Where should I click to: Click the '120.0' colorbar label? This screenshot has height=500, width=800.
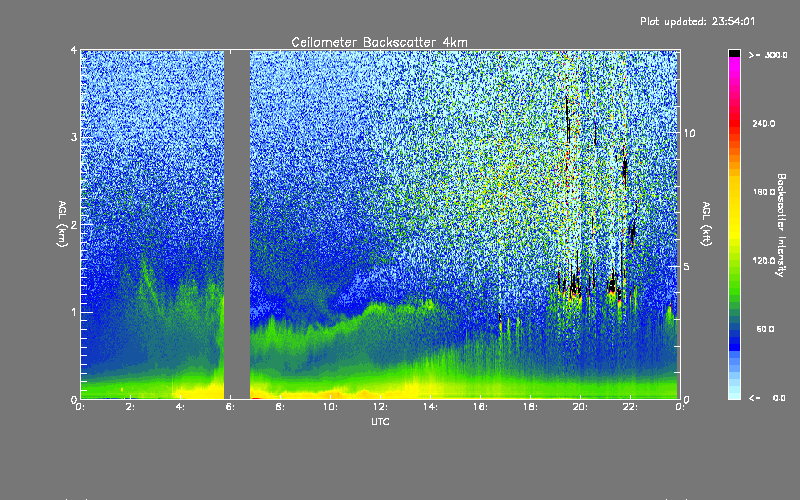[x=764, y=261]
